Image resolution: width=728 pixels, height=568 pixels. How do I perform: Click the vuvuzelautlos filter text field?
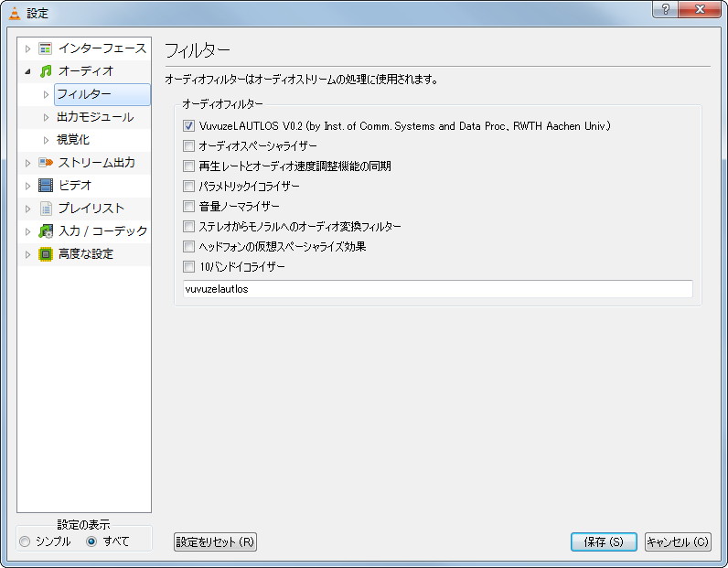click(x=438, y=289)
